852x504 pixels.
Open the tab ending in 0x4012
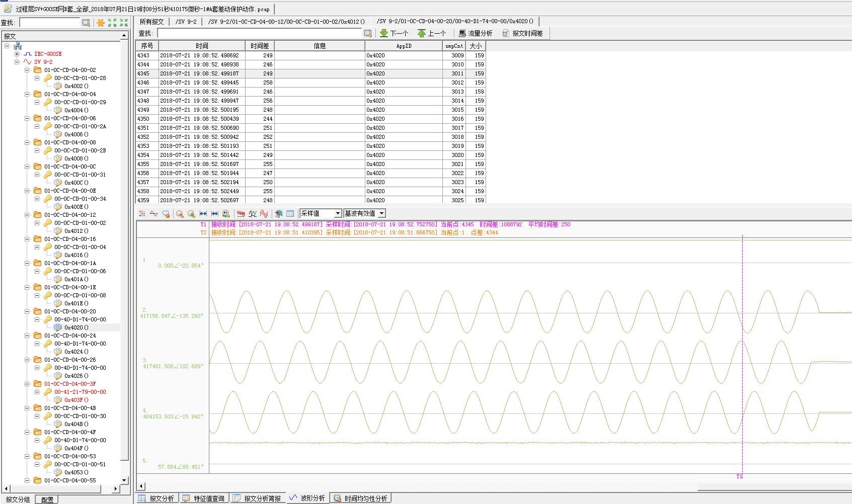tap(286, 22)
